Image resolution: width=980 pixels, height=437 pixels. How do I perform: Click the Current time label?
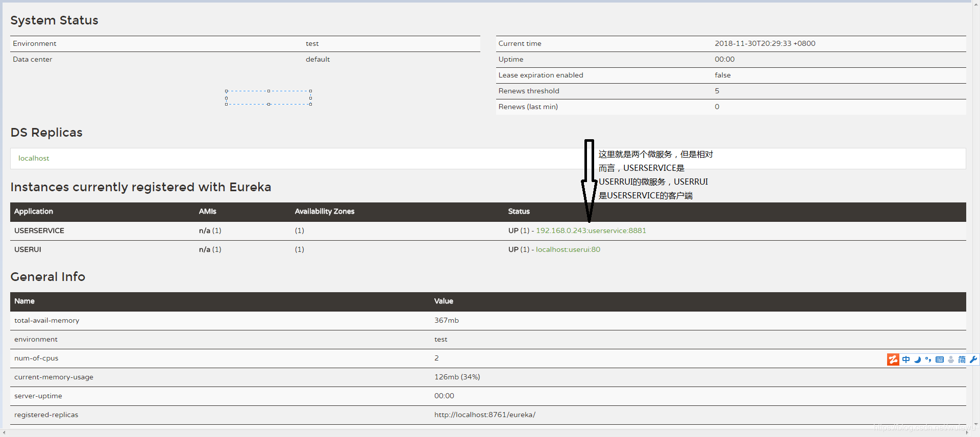(520, 43)
